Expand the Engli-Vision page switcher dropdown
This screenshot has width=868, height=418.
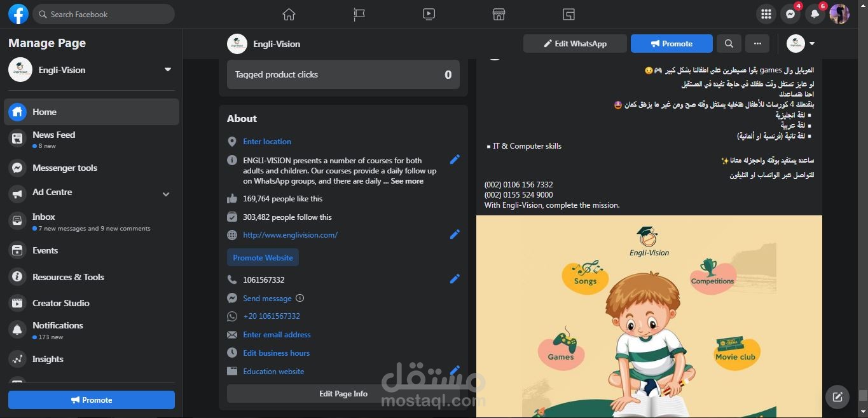(168, 69)
